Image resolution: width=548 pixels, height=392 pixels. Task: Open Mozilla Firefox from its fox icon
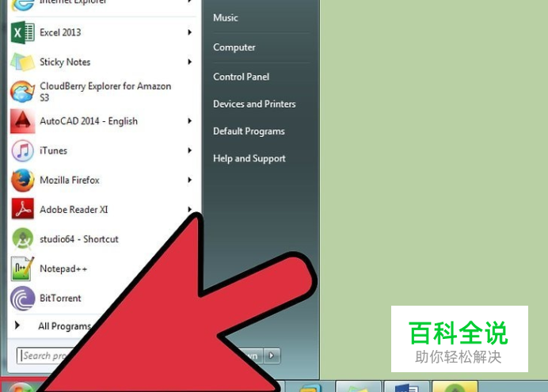click(x=23, y=181)
